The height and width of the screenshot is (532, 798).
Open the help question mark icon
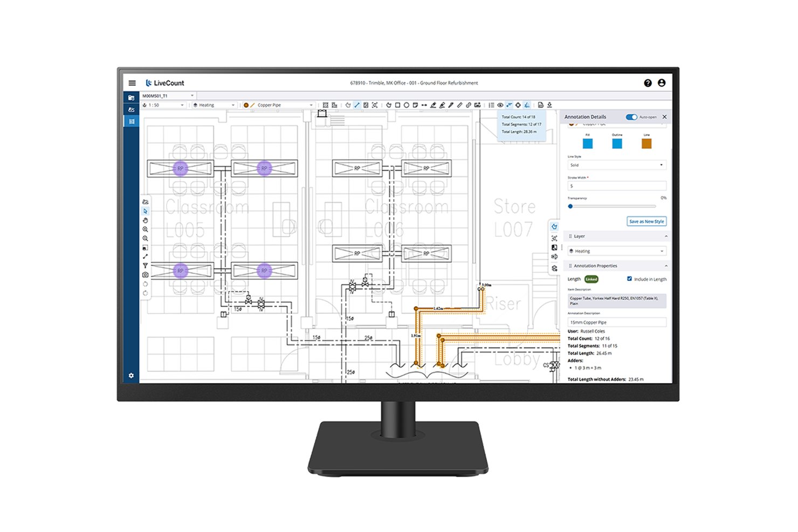point(648,83)
